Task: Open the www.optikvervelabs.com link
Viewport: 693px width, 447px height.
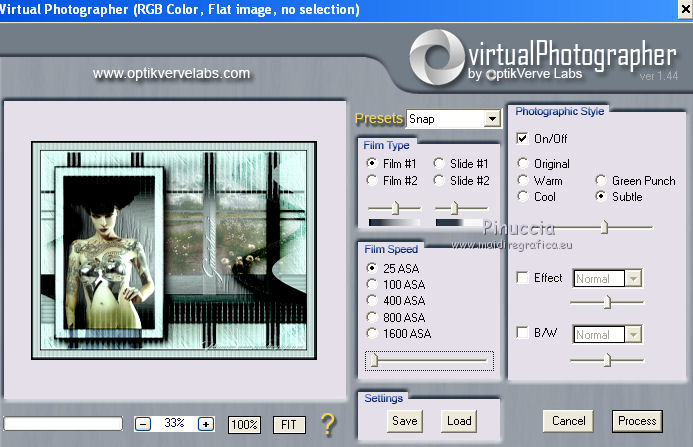Action: click(x=171, y=73)
